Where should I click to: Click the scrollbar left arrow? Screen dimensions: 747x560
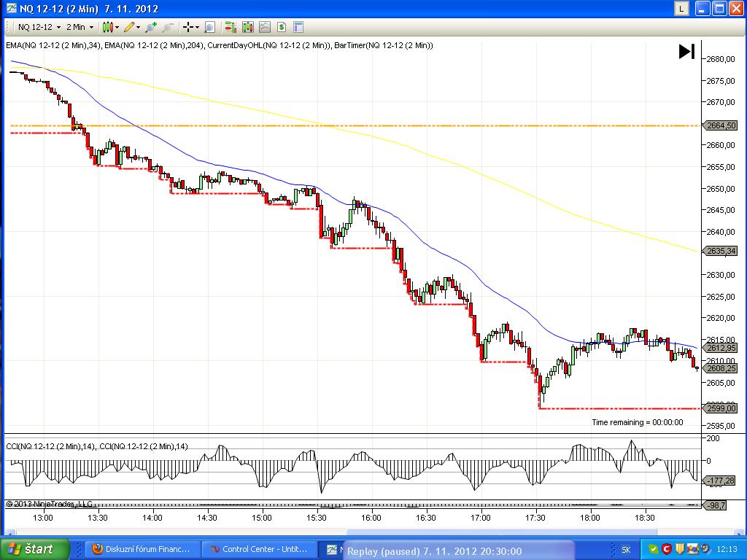[9, 532]
